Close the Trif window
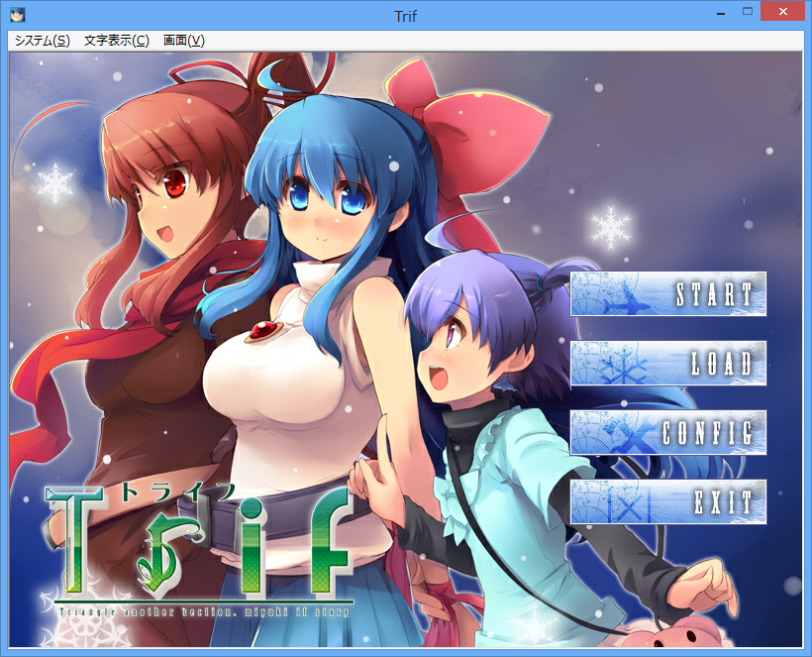Screen dimensions: 812x657 (x=783, y=12)
